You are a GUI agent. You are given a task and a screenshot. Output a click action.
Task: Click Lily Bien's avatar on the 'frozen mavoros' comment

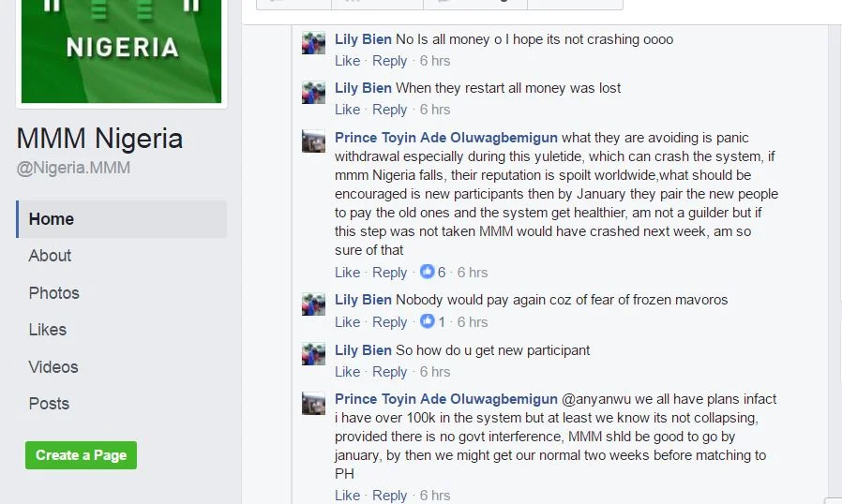click(313, 304)
